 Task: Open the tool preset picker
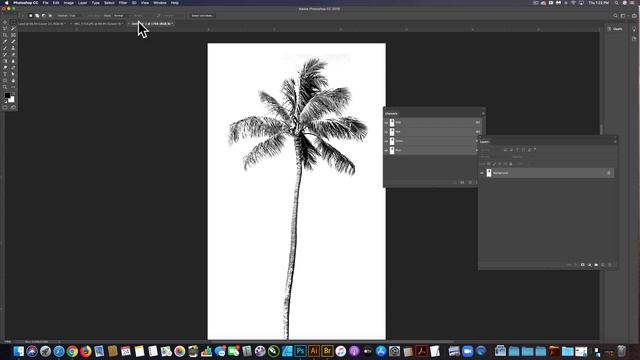tap(21, 16)
